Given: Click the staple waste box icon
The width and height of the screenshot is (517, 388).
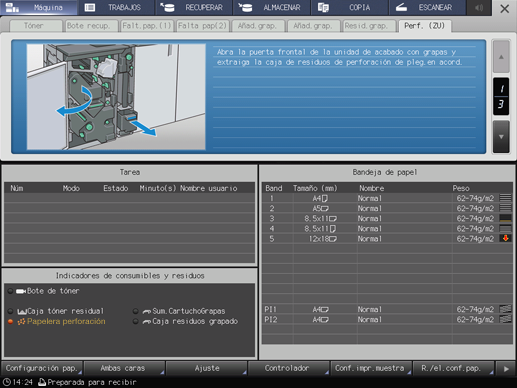Looking at the screenshot, I should click(147, 322).
